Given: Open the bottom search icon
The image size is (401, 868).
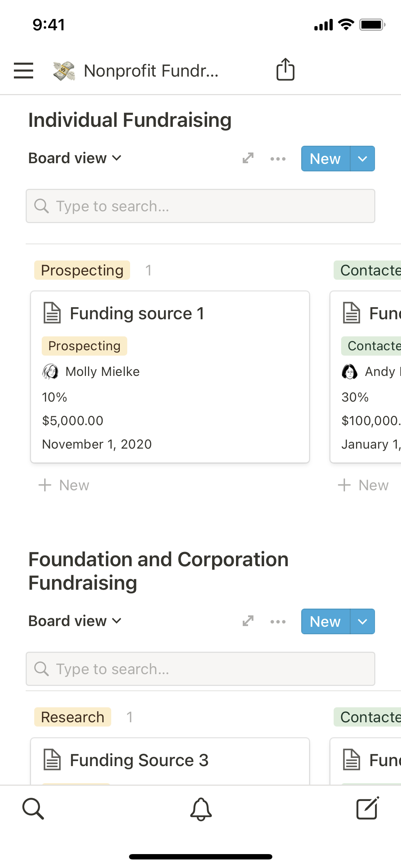Looking at the screenshot, I should tap(33, 809).
